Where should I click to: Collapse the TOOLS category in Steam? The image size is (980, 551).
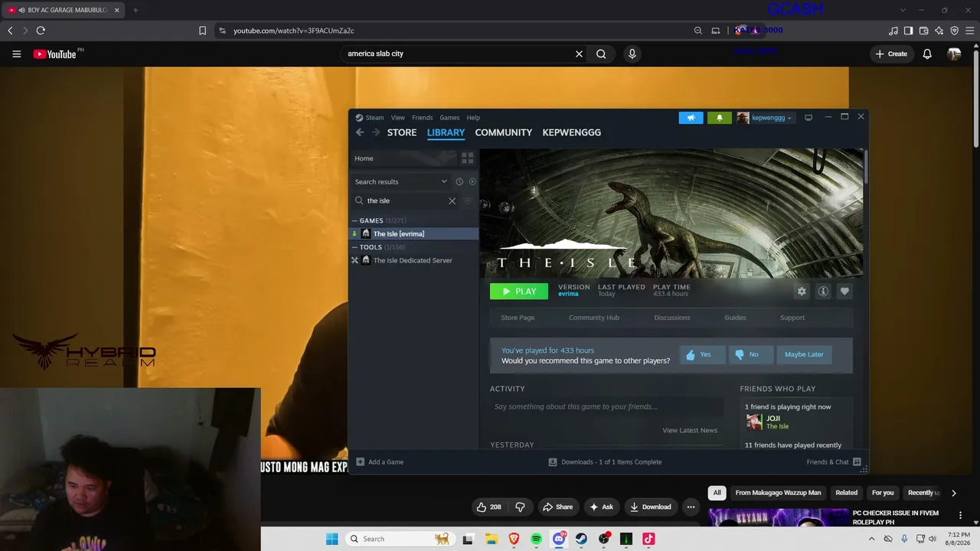(x=354, y=247)
